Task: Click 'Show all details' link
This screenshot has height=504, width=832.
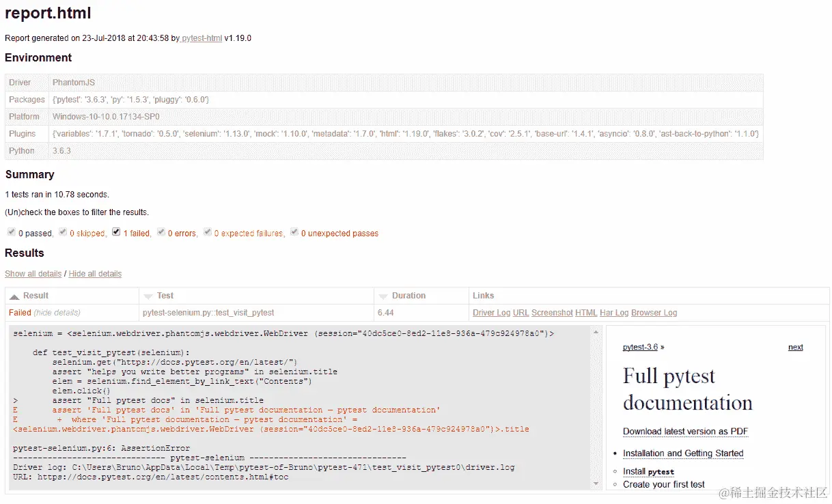Action: click(33, 274)
